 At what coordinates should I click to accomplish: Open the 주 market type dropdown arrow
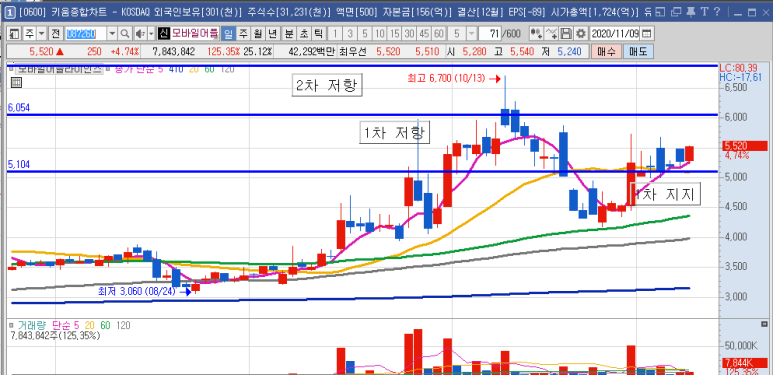pos(41,34)
